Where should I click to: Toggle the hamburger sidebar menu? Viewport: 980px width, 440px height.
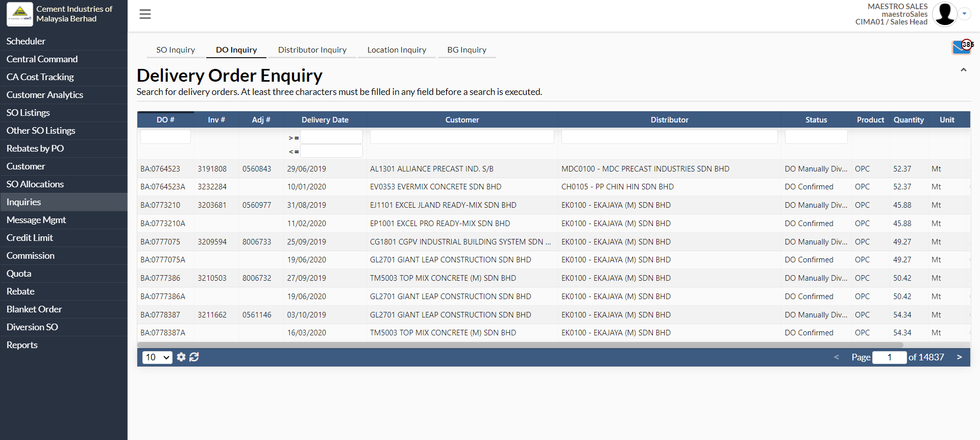pyautogui.click(x=145, y=14)
